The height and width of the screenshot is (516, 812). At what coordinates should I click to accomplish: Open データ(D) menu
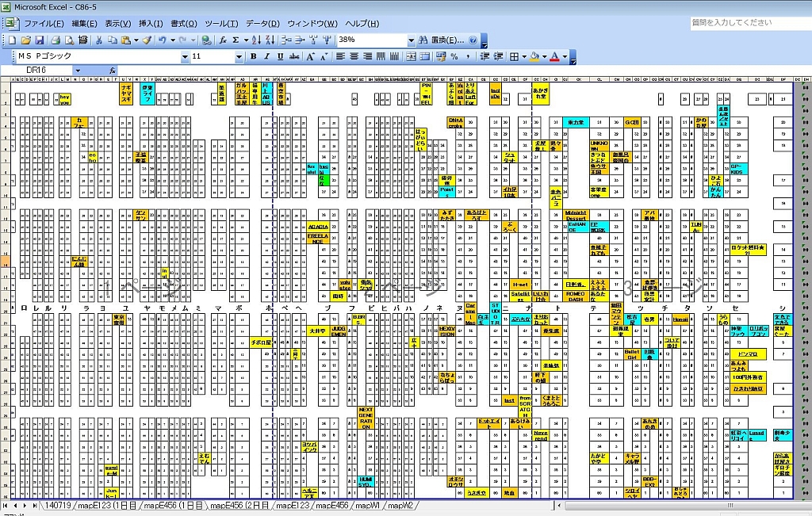coord(262,23)
